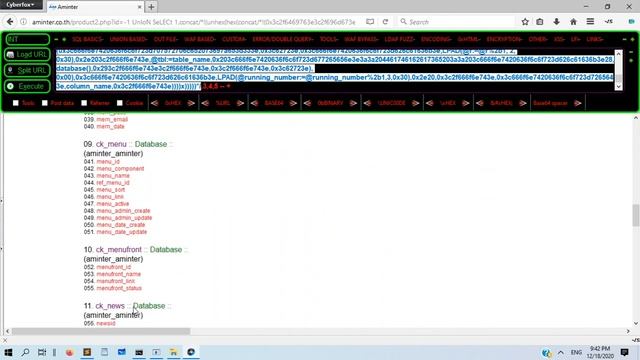Viewport: 640px width, 360px height.
Task: Click right arrow after S/R/HEX
Action: click(523, 103)
